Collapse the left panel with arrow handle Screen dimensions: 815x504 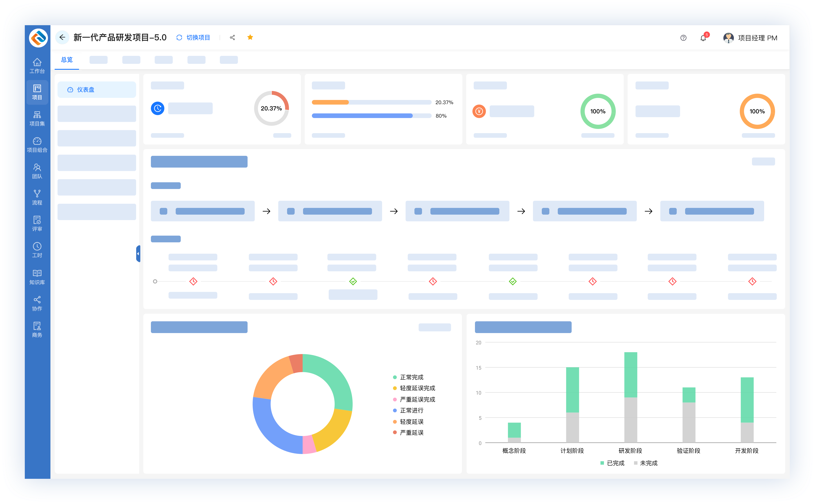tap(138, 254)
